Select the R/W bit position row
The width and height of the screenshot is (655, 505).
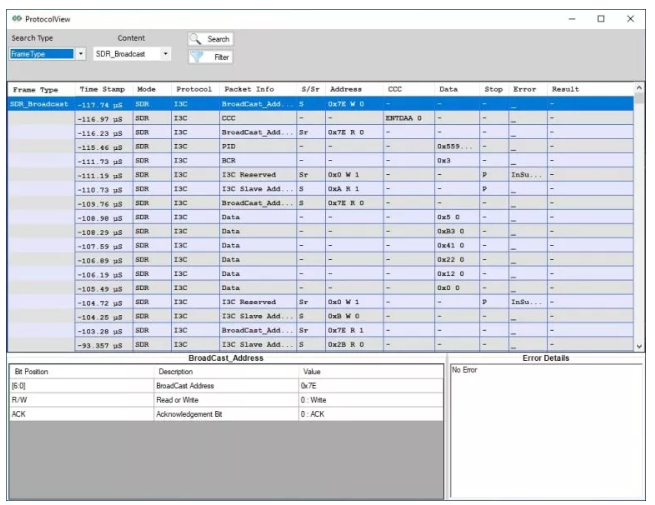pos(226,400)
